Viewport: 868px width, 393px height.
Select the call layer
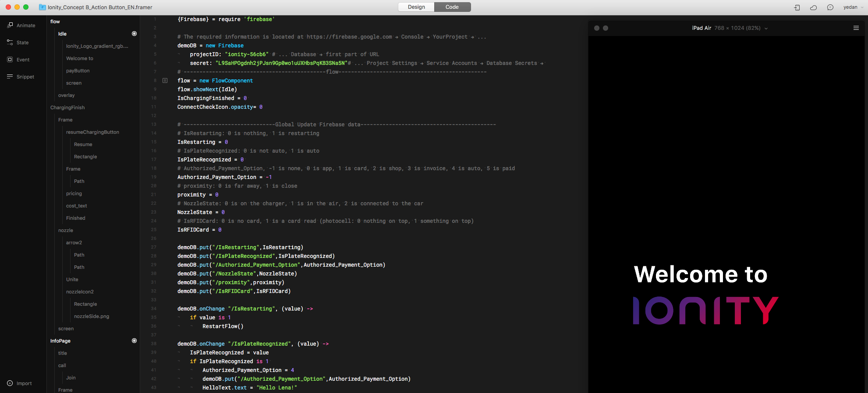coord(62,365)
